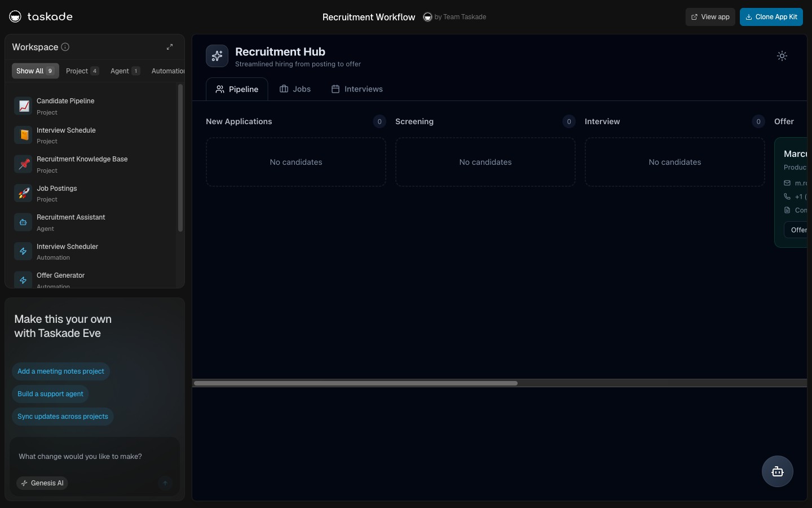Open Recruitment Knowledge Base pin icon

[24, 164]
